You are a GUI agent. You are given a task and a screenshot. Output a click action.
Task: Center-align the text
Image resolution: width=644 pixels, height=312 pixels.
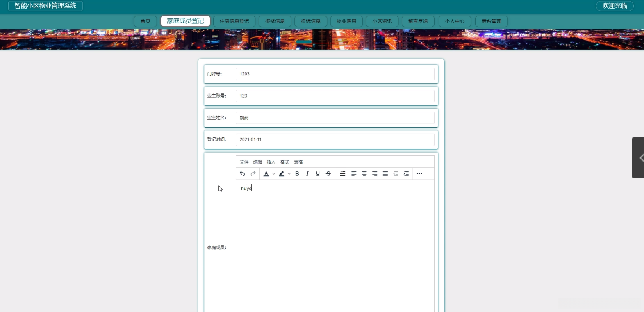(364, 173)
